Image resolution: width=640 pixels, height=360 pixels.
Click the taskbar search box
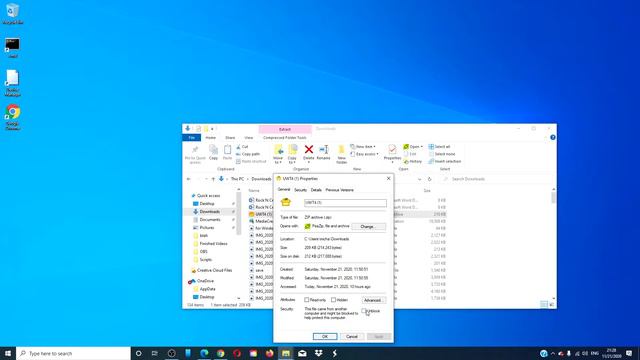coord(73,353)
